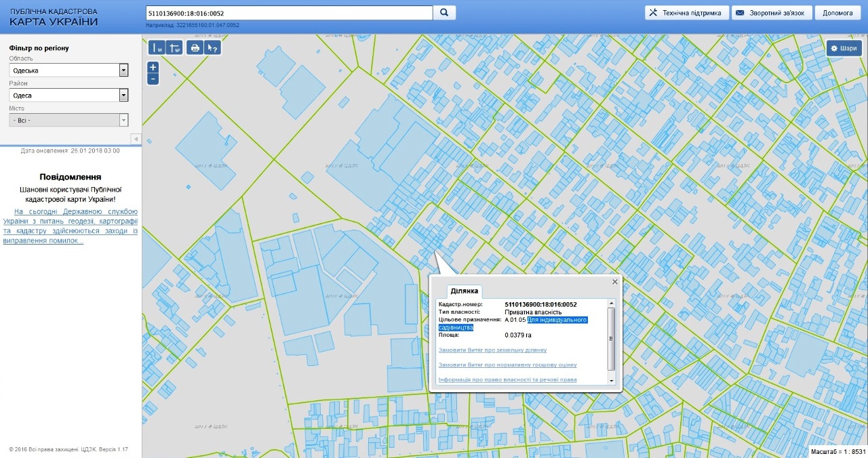Zoom in on the map

click(x=153, y=67)
